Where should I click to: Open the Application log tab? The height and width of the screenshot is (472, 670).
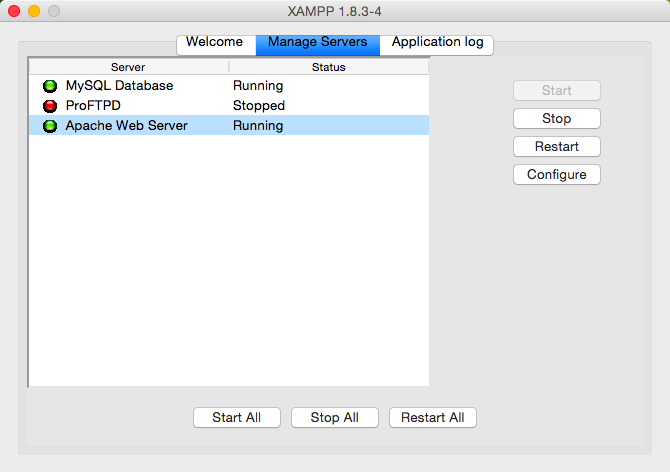437,43
